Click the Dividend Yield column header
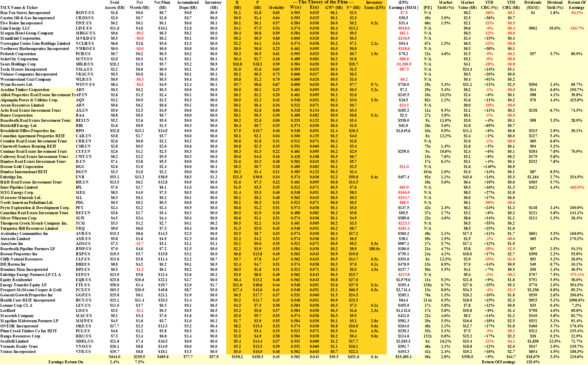The image size is (588, 365). pos(555,5)
